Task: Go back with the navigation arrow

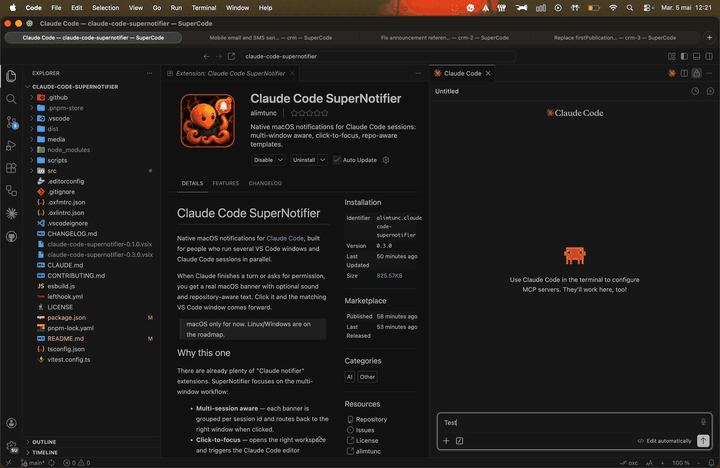Action: coord(206,56)
